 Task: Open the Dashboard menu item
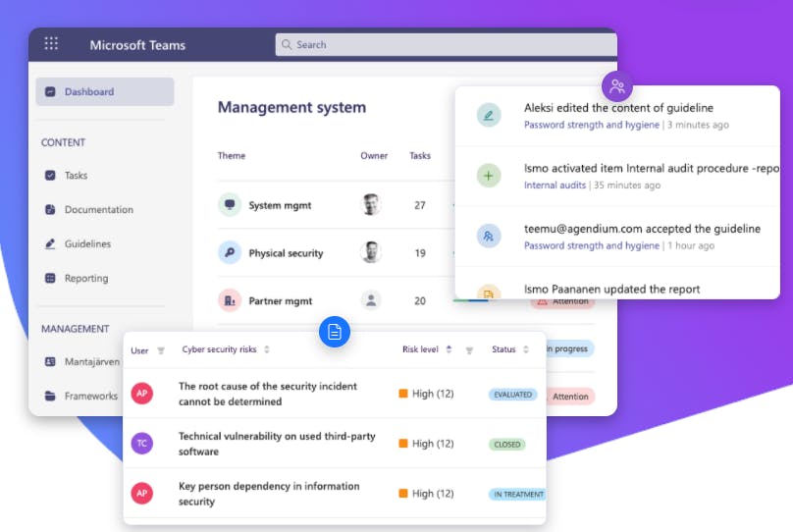pos(105,91)
